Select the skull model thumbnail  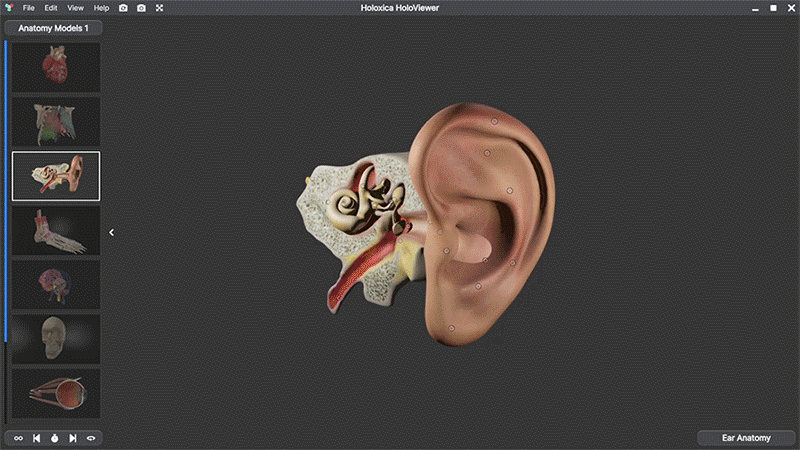tap(56, 339)
